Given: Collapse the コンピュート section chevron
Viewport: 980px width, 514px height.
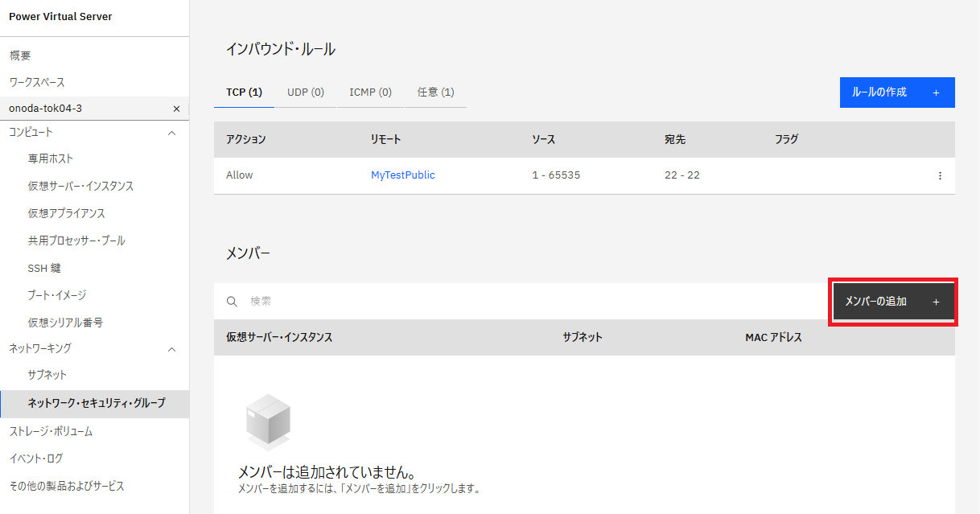Looking at the screenshot, I should coord(171,132).
